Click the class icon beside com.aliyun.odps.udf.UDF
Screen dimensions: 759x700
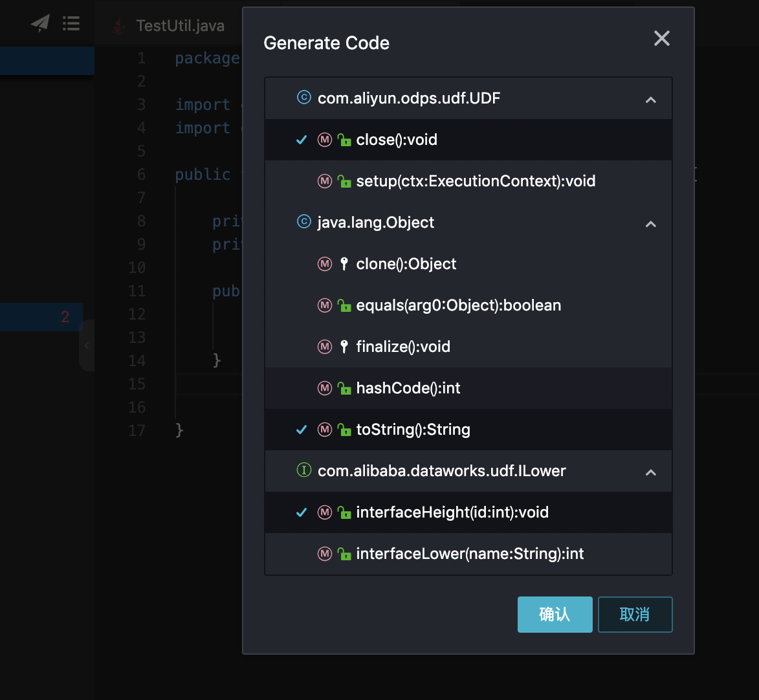(x=303, y=98)
